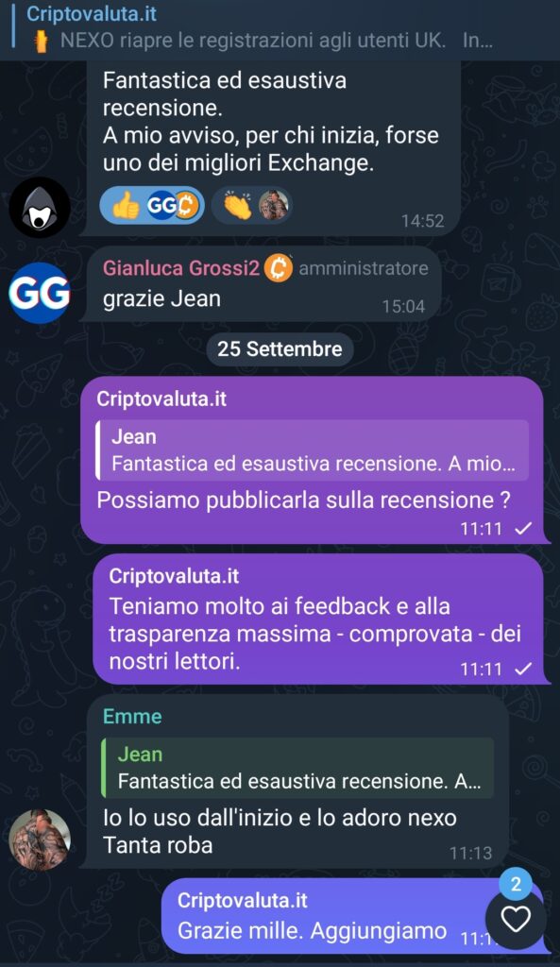Tap the bitcoin badge next to Gianluca Grossi2
This screenshot has height=967, width=560.
(279, 268)
